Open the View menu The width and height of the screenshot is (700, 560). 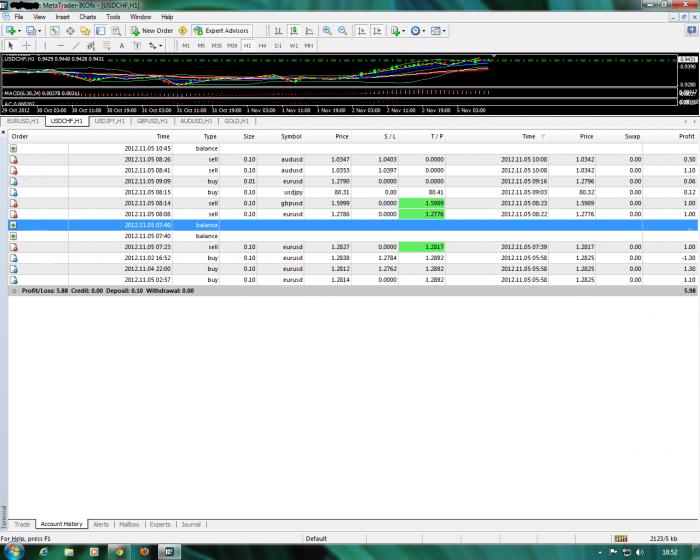click(39, 17)
